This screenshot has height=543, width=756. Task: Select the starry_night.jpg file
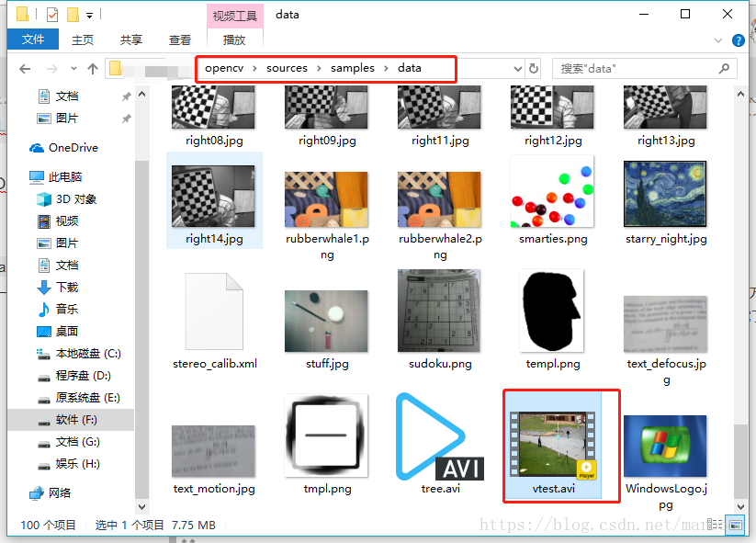coord(666,200)
